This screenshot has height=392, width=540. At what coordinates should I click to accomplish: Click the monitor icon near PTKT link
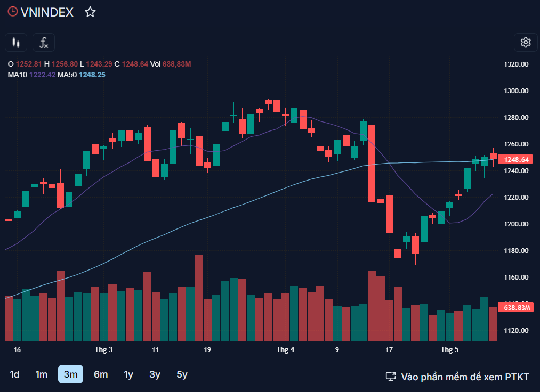(x=391, y=377)
